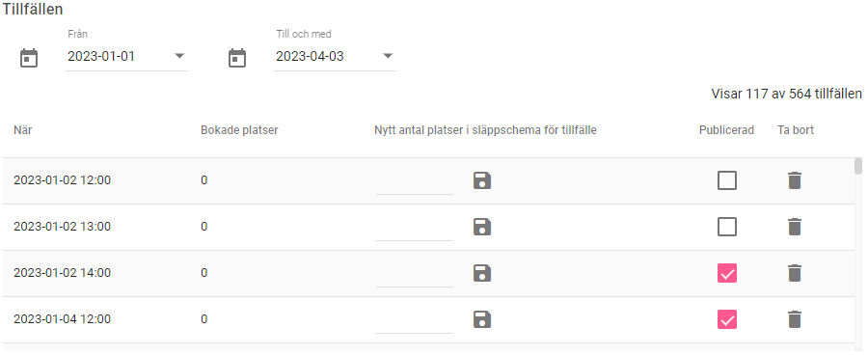Image resolution: width=868 pixels, height=355 pixels.
Task: Uncheck Publicerad for the 2023-01-04 12:00 row
Action: [x=727, y=319]
